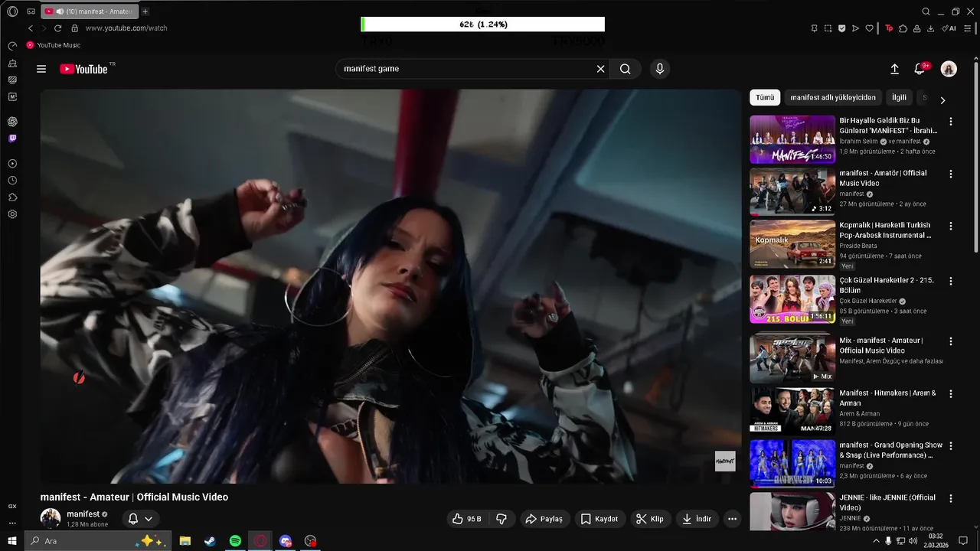Open 'JENNIE - like JENNIE' video title
This screenshot has height=551, width=980.
pos(887,502)
